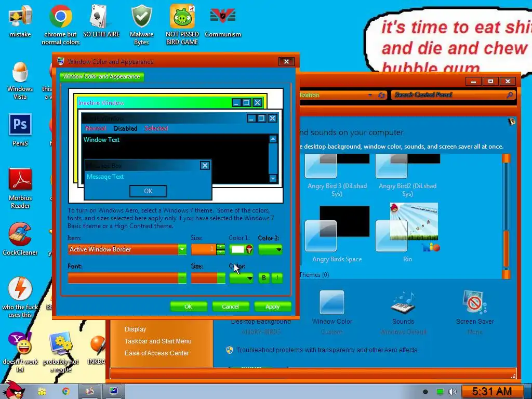Open the Explorer folder taskbar icon

[x=42, y=392]
